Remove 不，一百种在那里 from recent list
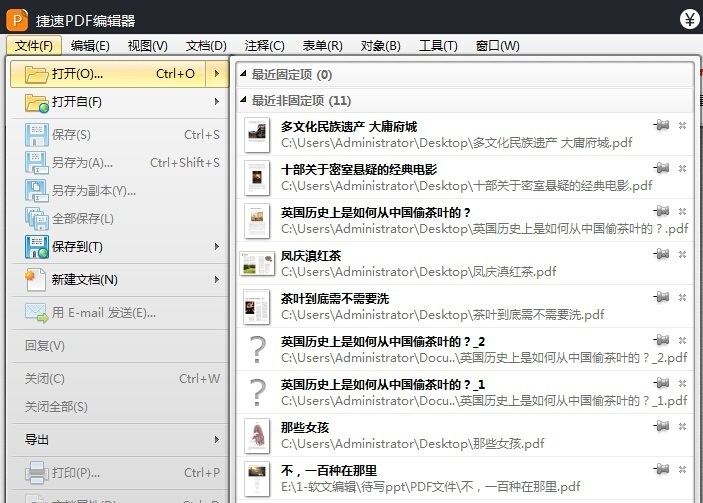Image resolution: width=703 pixels, height=503 pixels. click(x=682, y=469)
